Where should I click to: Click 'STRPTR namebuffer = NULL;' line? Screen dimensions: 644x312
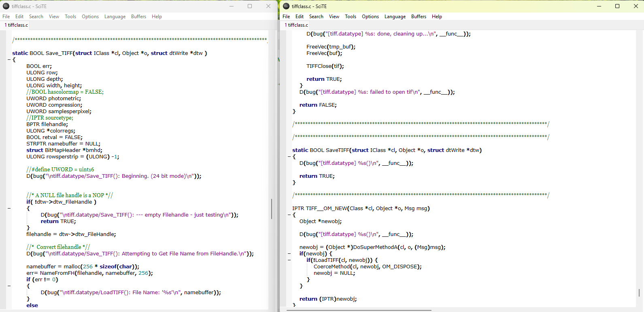(x=64, y=143)
